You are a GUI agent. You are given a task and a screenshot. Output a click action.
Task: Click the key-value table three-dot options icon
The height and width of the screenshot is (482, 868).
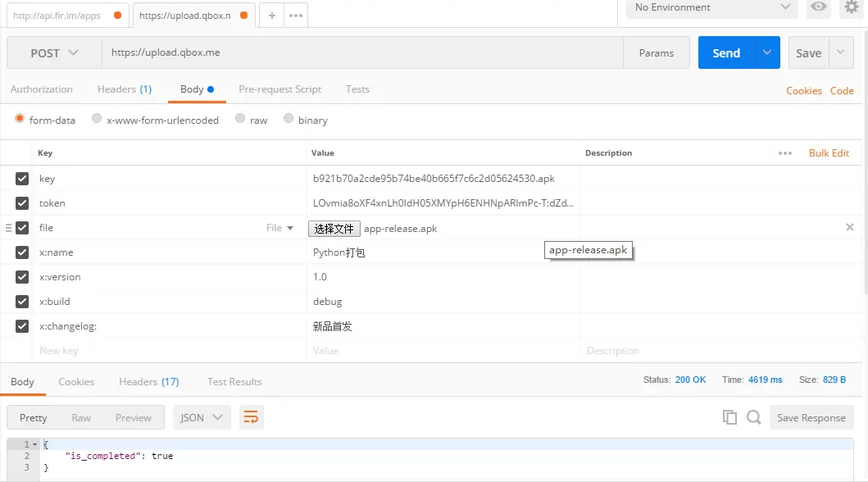[785, 153]
